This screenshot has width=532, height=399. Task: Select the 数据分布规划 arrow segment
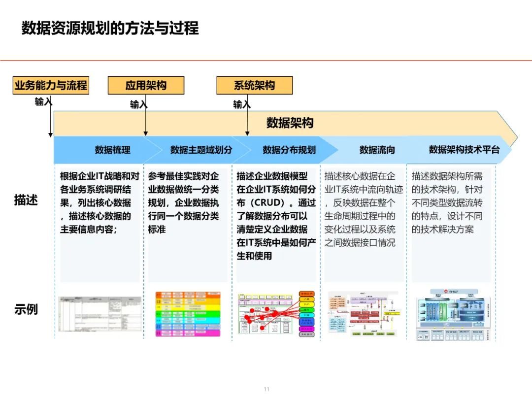point(290,149)
